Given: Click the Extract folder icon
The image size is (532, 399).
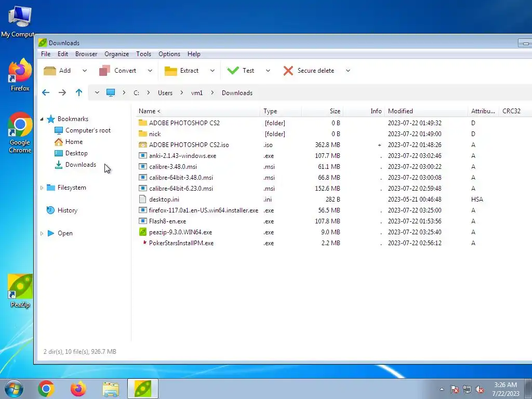Looking at the screenshot, I should coord(170,71).
